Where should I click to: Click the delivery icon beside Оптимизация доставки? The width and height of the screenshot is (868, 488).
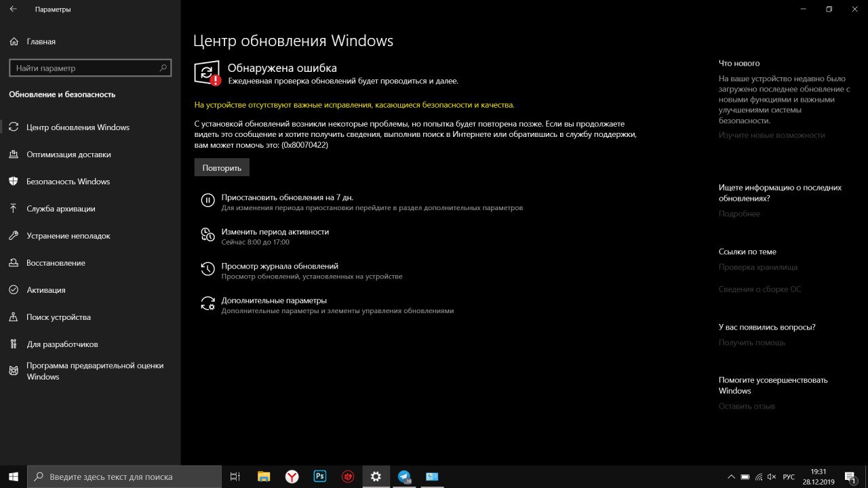pos(14,155)
